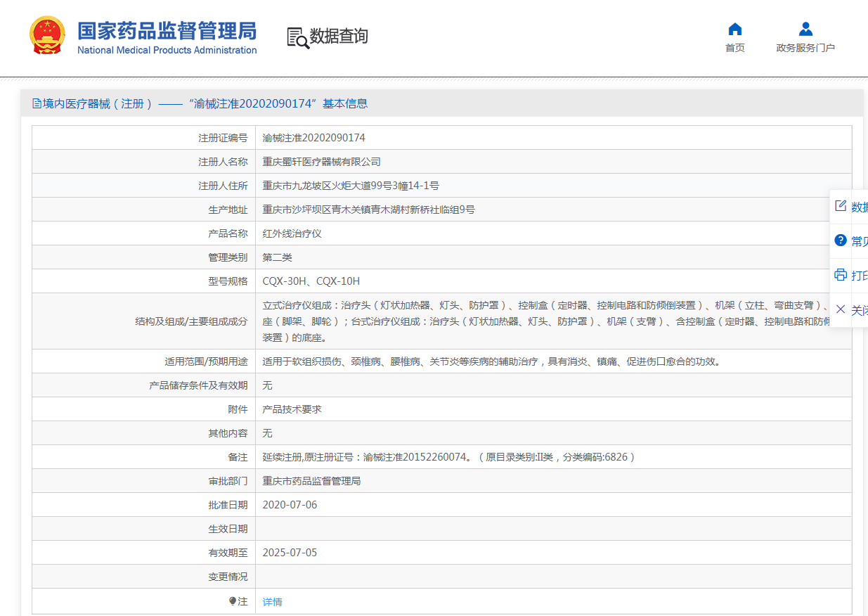Click approval date 2020-07-06
Image resolution: width=868 pixels, height=616 pixels.
tap(290, 505)
